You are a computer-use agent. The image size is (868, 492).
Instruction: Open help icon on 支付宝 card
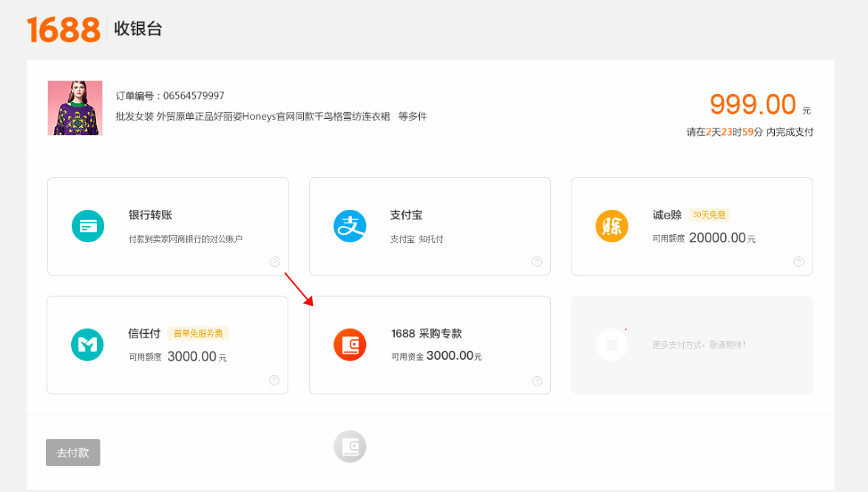537,262
